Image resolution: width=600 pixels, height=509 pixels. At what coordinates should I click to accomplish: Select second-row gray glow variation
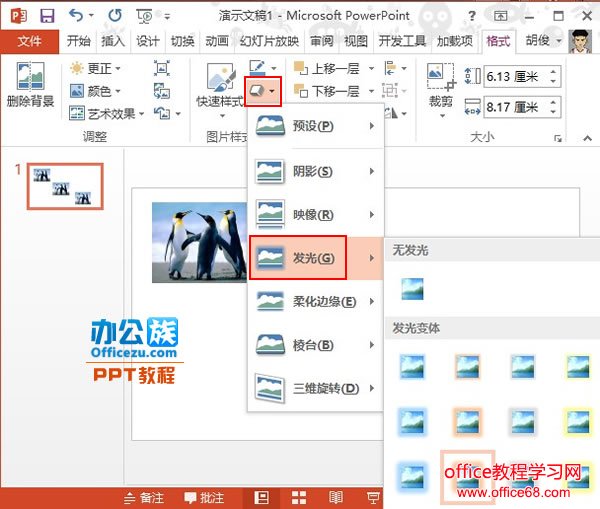pyautogui.click(x=523, y=422)
